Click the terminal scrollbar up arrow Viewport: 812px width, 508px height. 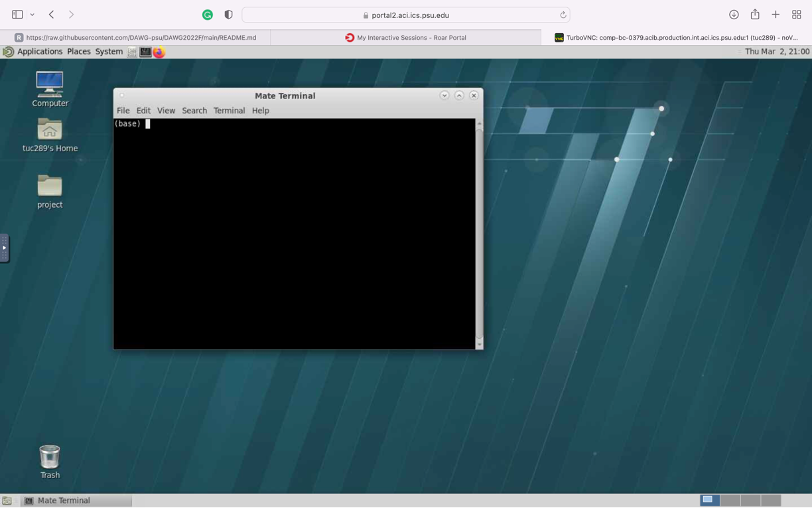(x=479, y=123)
